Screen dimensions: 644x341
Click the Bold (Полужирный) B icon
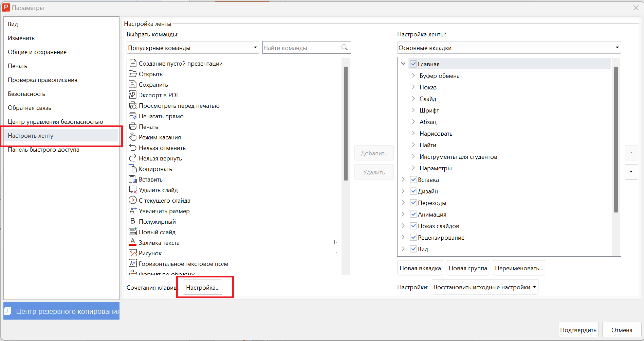(132, 221)
